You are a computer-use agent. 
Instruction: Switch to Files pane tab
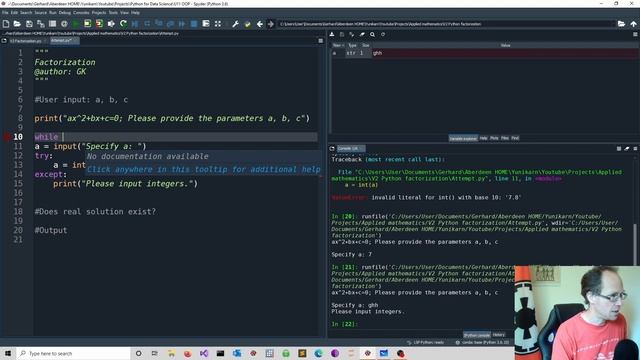coord(505,138)
